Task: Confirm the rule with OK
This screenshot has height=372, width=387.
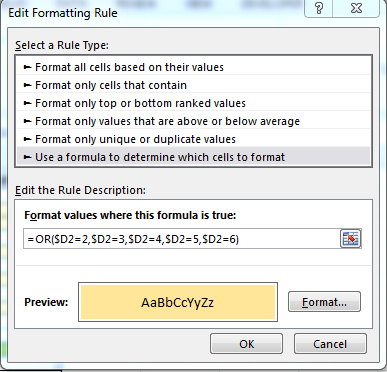Action: [x=246, y=344]
